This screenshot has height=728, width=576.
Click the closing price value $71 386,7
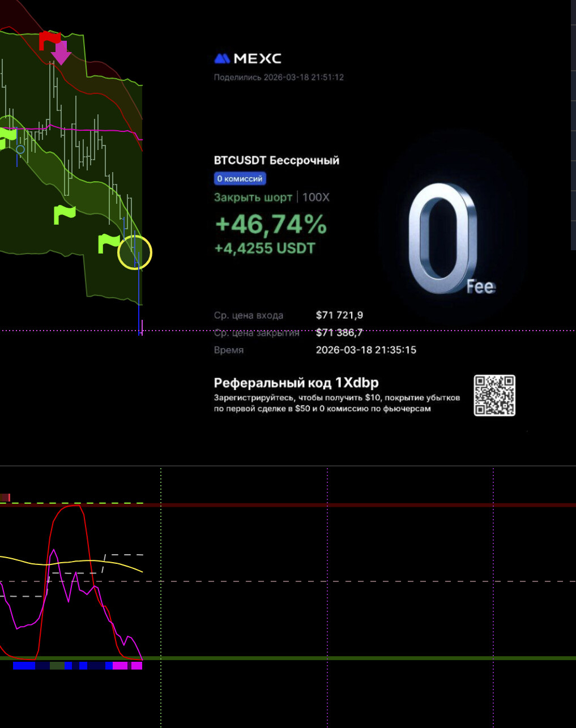pos(339,333)
